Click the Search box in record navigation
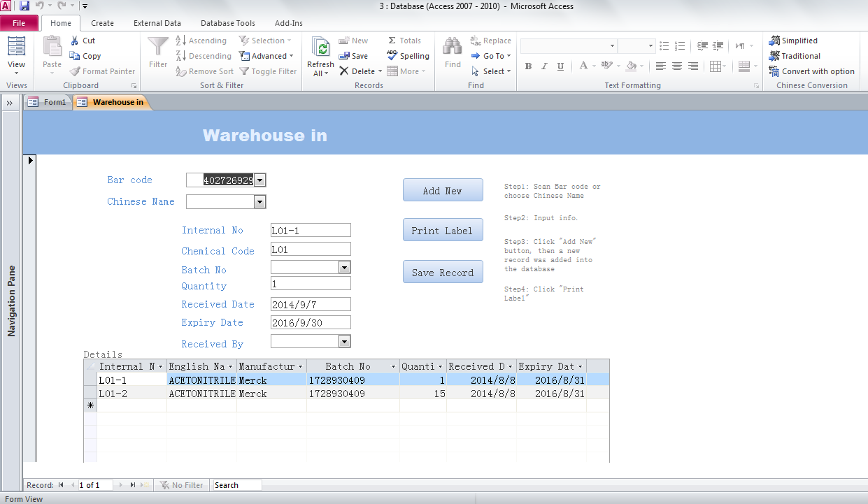The image size is (868, 504). point(238,485)
